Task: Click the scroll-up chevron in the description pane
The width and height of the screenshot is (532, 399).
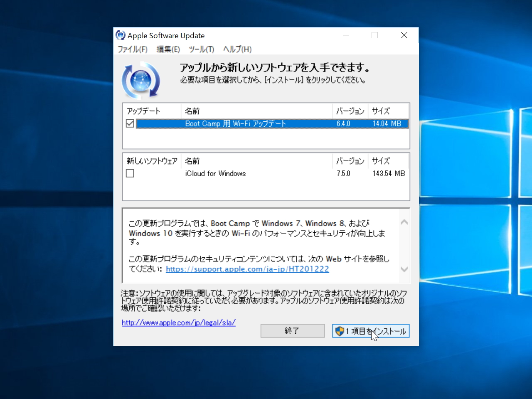Action: (404, 222)
